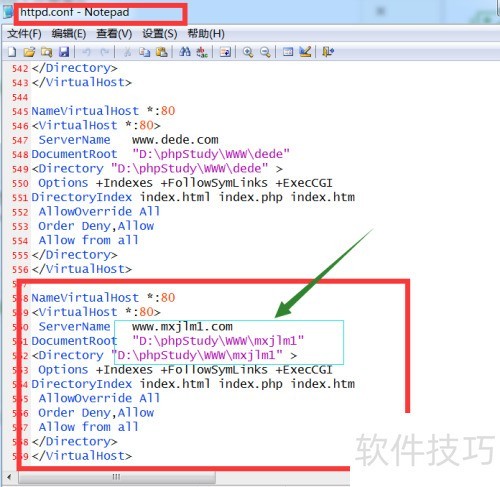The width and height of the screenshot is (500, 487).
Task: Click the text www.dede.com on line 547
Action: click(175, 140)
